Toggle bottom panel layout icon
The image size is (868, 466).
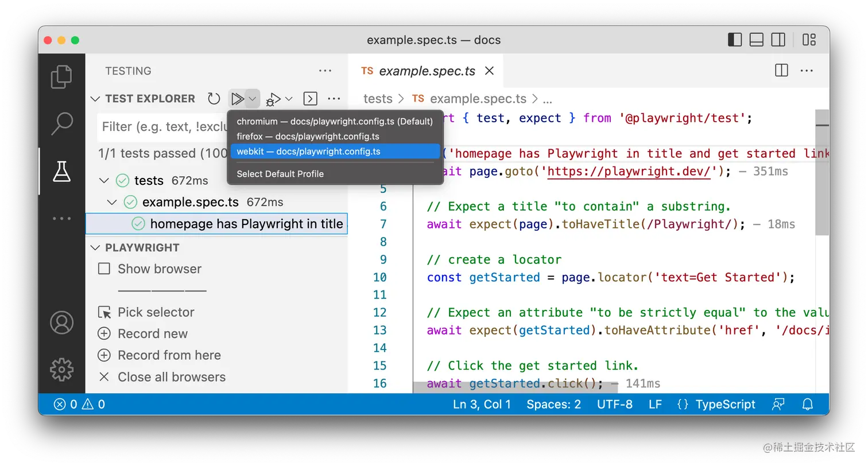757,40
